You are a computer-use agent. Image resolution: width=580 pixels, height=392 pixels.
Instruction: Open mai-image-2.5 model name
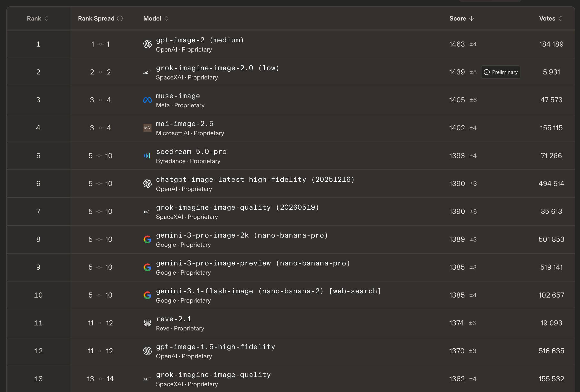pyautogui.click(x=185, y=124)
